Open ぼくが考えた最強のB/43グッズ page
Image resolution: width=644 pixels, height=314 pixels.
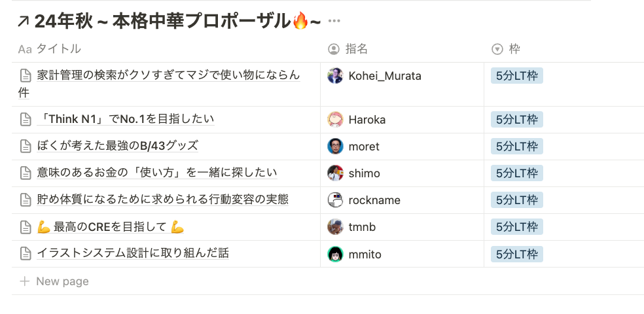click(x=118, y=146)
